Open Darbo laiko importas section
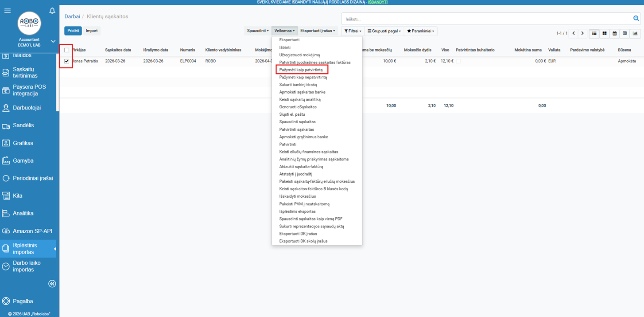The image size is (644, 317). pyautogui.click(x=28, y=266)
